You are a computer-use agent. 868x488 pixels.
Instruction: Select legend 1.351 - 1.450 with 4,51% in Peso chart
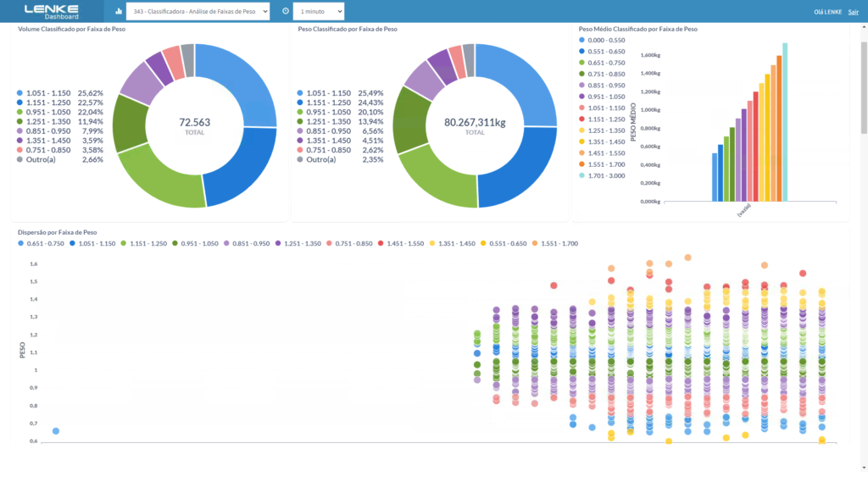coord(340,141)
